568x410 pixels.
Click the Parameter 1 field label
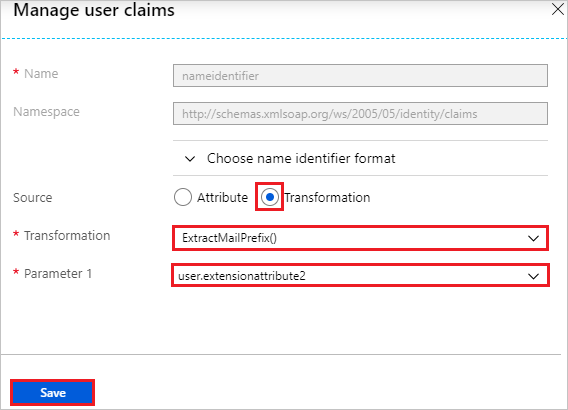pos(58,273)
